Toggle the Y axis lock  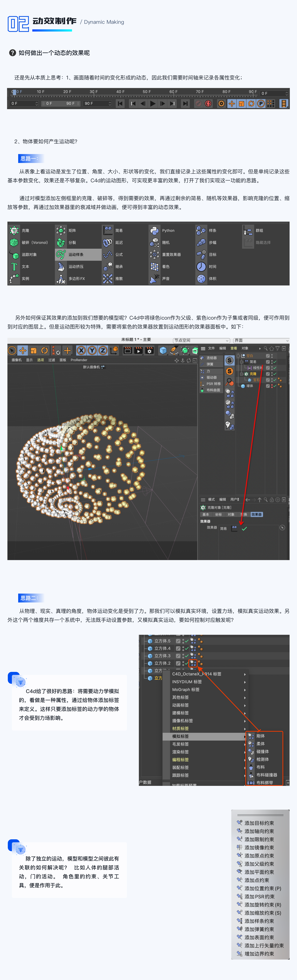(x=92, y=350)
